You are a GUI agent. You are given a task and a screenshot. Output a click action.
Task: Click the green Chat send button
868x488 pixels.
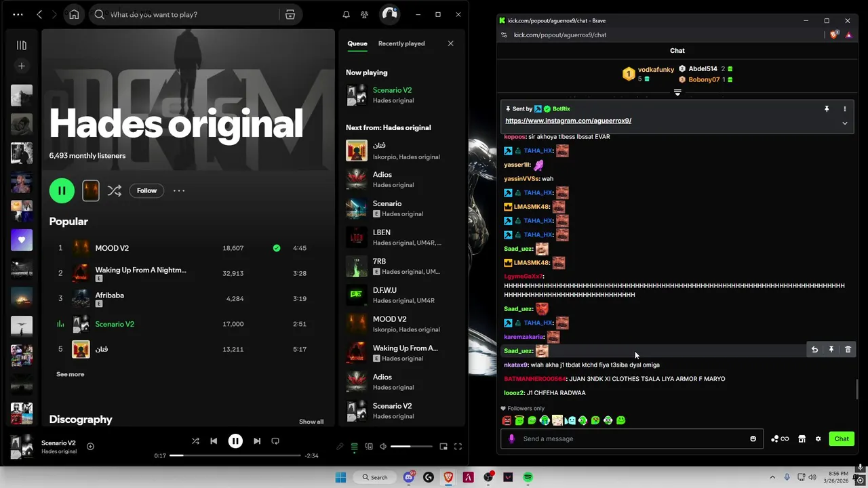[842, 439]
